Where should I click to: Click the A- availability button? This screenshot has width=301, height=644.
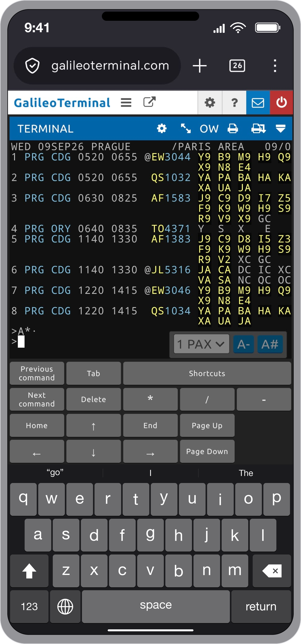click(243, 344)
